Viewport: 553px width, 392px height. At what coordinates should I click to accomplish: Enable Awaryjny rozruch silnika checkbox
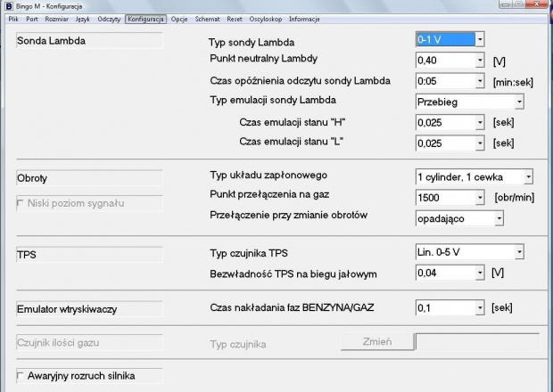point(22,376)
